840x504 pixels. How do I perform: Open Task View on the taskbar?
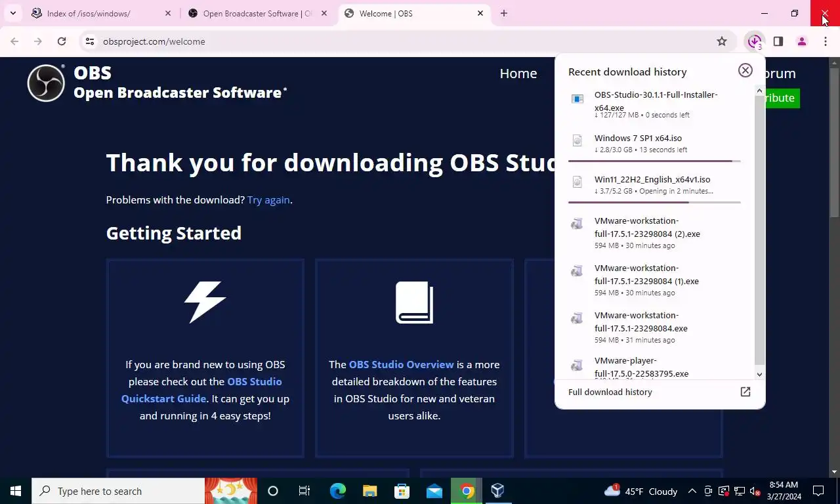click(304, 491)
